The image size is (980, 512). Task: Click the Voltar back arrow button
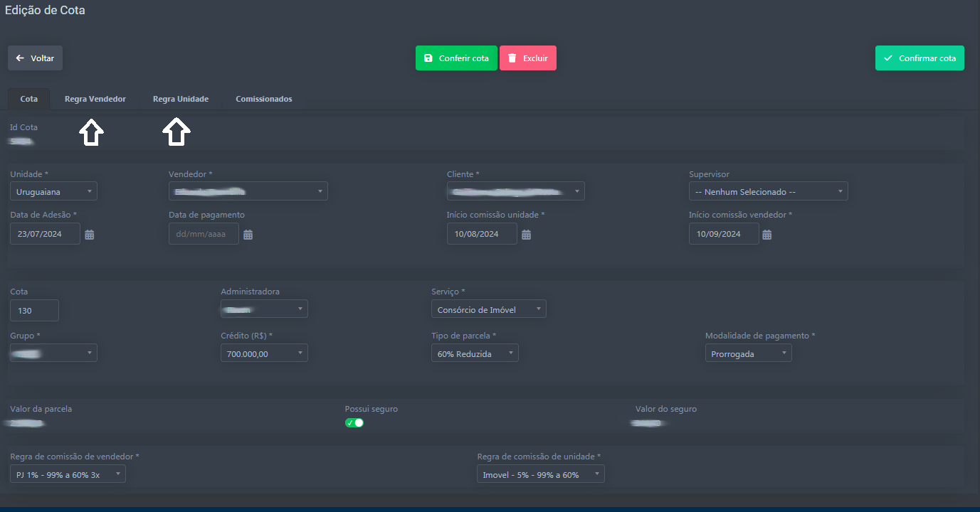(x=35, y=58)
